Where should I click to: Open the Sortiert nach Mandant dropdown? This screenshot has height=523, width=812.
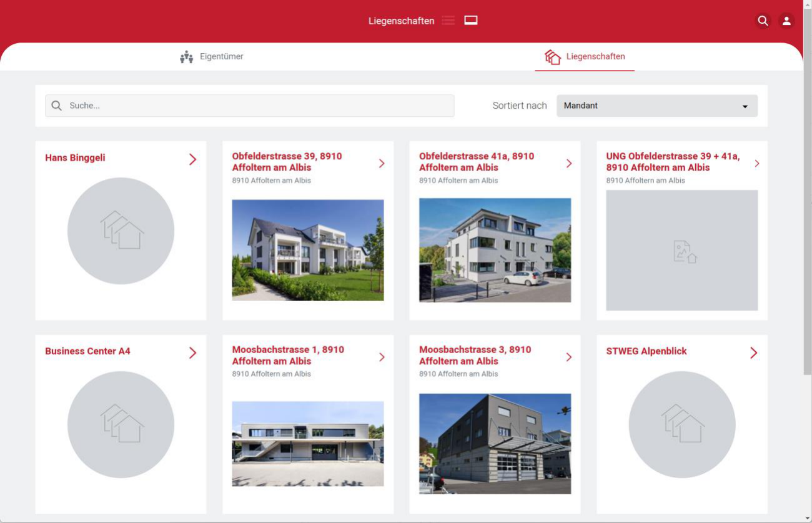click(x=657, y=106)
